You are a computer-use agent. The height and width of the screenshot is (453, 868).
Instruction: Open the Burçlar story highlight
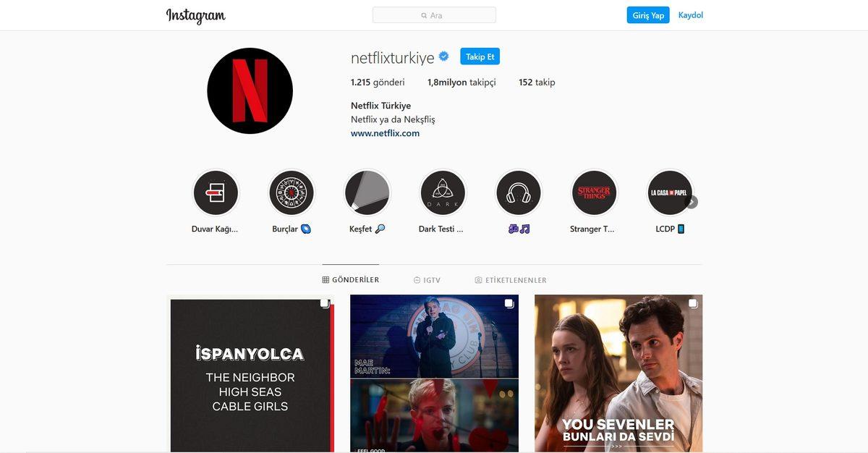pyautogui.click(x=291, y=192)
